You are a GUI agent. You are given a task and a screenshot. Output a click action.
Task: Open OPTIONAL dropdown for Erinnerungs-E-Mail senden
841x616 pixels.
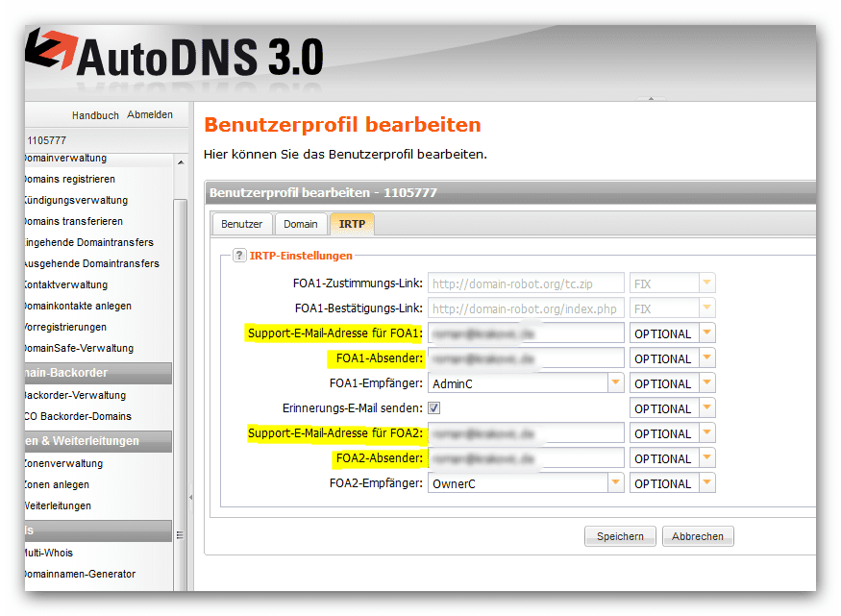point(706,408)
